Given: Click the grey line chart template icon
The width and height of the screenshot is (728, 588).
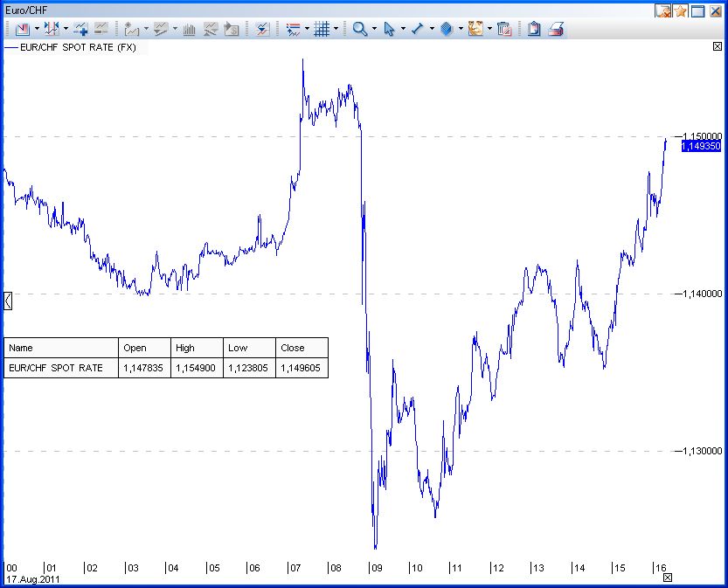Looking at the screenshot, I should pos(161,29).
